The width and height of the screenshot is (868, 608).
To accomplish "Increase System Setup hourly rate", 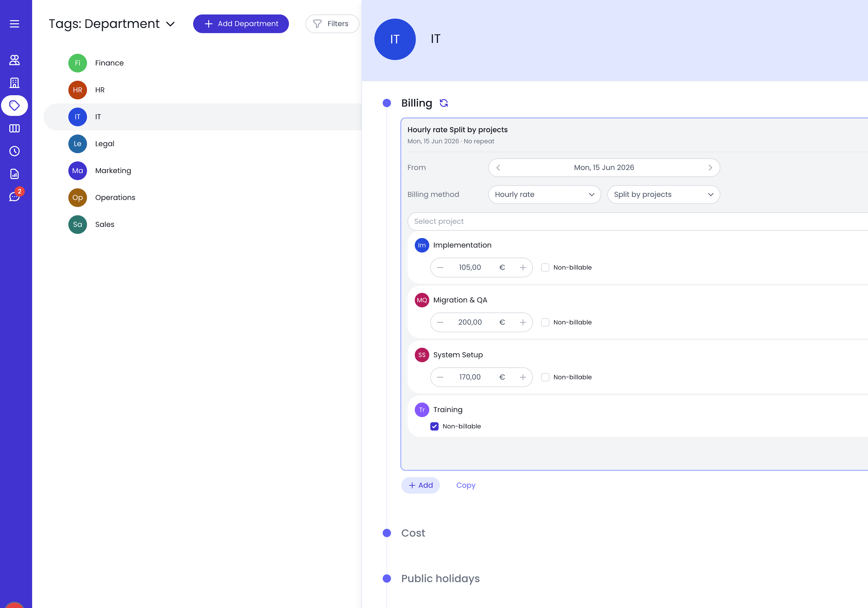I will 523,377.
